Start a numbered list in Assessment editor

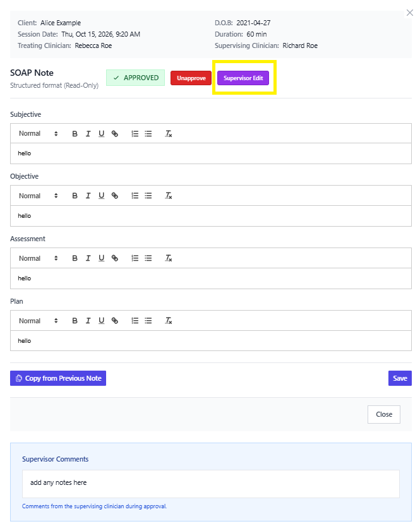[135, 258]
